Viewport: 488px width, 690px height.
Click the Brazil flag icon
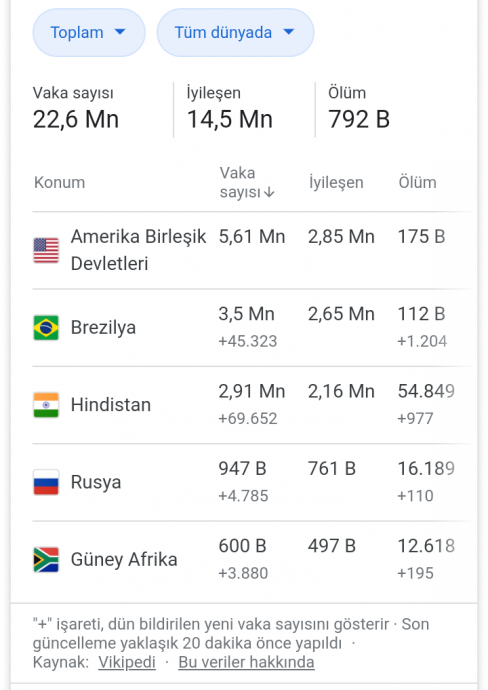(46, 327)
